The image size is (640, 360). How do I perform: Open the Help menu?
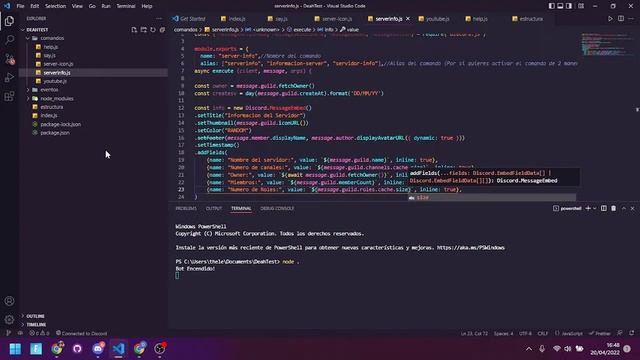(x=147, y=6)
